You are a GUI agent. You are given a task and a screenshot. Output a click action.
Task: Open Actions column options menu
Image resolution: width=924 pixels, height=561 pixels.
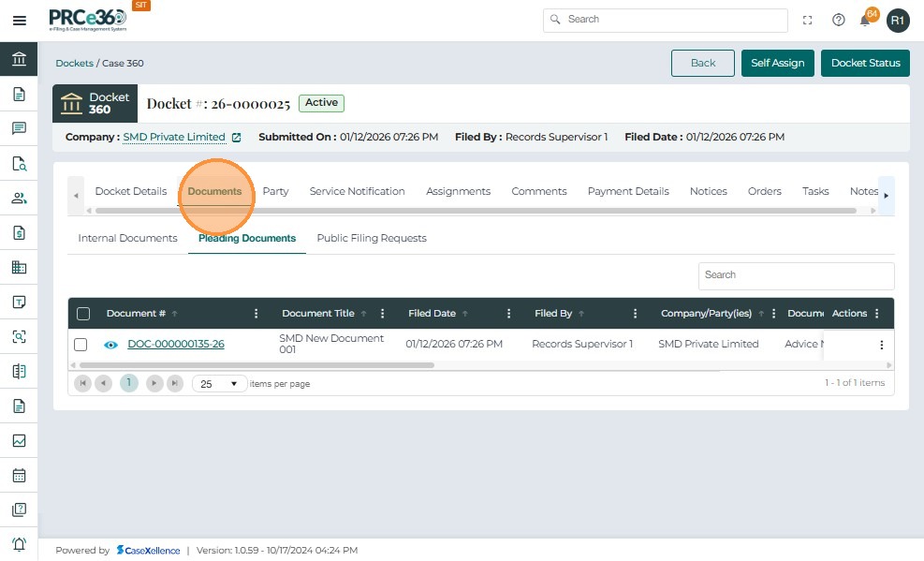(877, 314)
